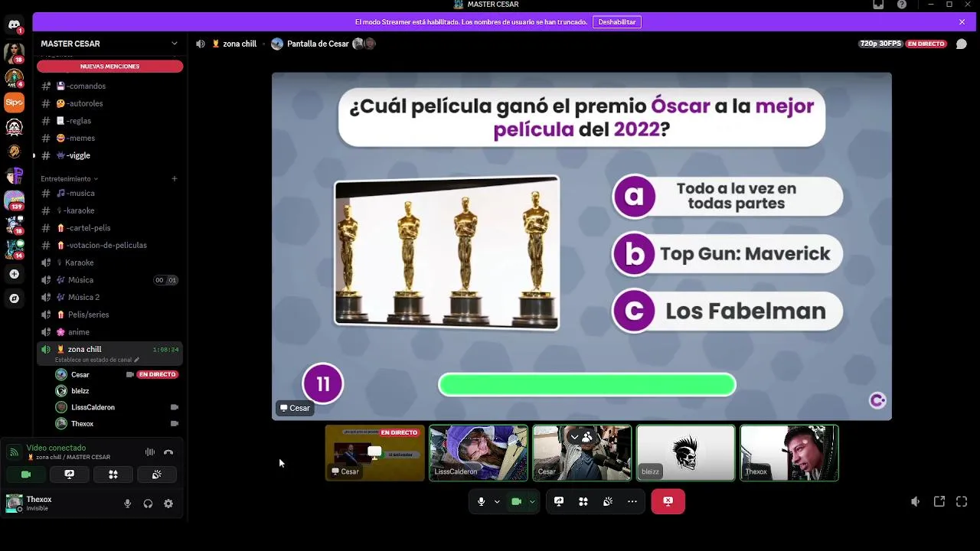This screenshot has width=980, height=551.
Task: Click Add a Server plus icon
Action: click(14, 274)
